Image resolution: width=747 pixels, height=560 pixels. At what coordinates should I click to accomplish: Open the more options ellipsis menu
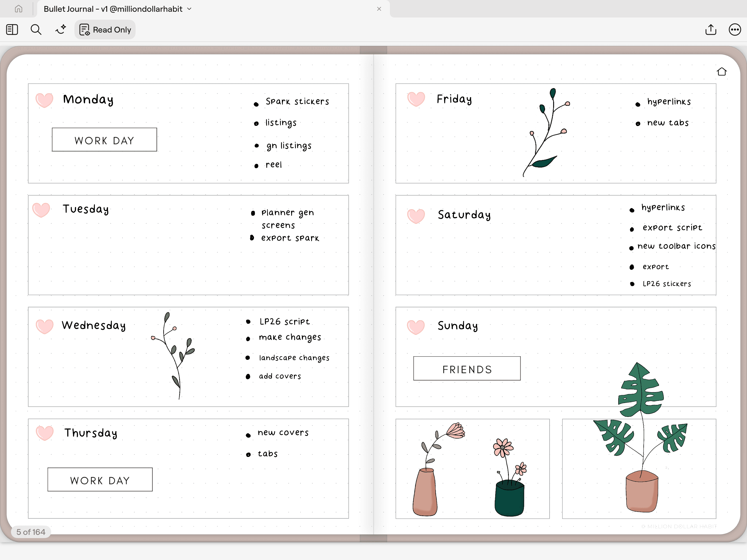click(734, 30)
